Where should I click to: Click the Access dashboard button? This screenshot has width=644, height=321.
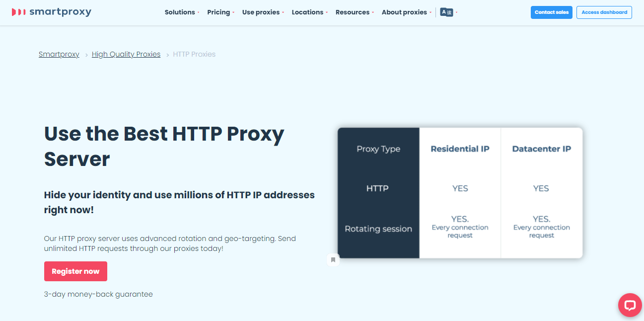(604, 12)
